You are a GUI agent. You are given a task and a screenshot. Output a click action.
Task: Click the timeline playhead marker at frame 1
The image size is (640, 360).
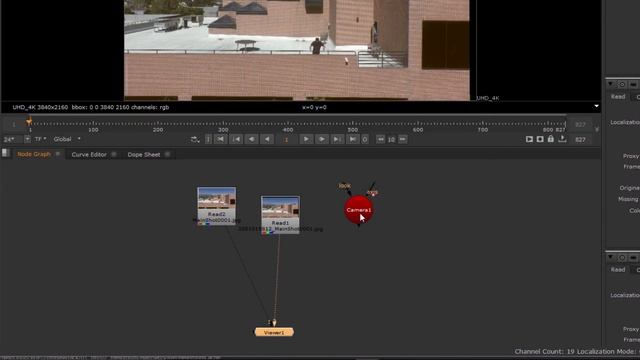pos(29,121)
